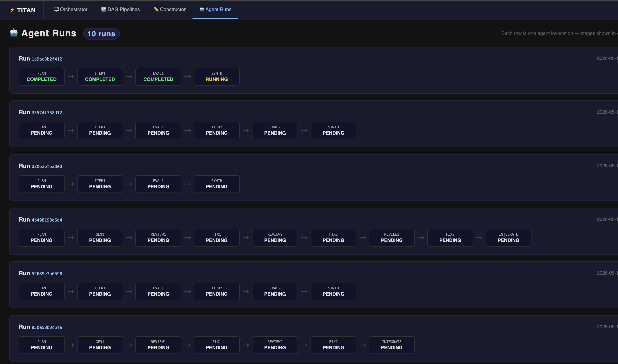Open the Orchestrator tab

tap(70, 9)
